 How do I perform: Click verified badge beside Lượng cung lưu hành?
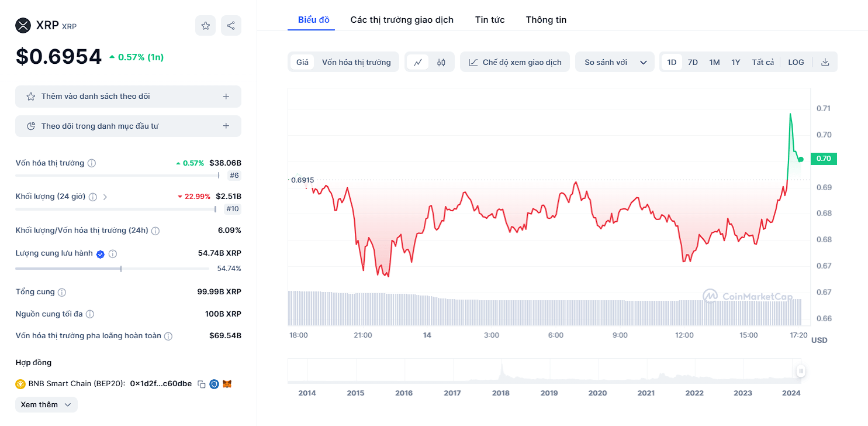coord(101,254)
